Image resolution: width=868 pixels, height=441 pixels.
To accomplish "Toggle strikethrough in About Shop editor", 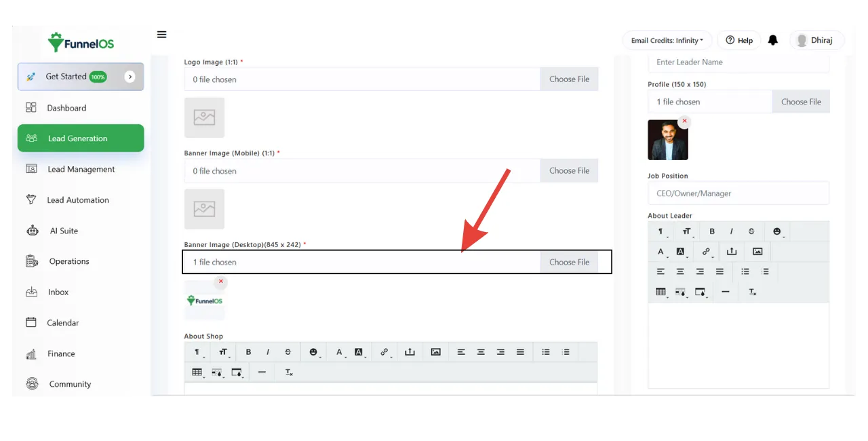I will [288, 352].
